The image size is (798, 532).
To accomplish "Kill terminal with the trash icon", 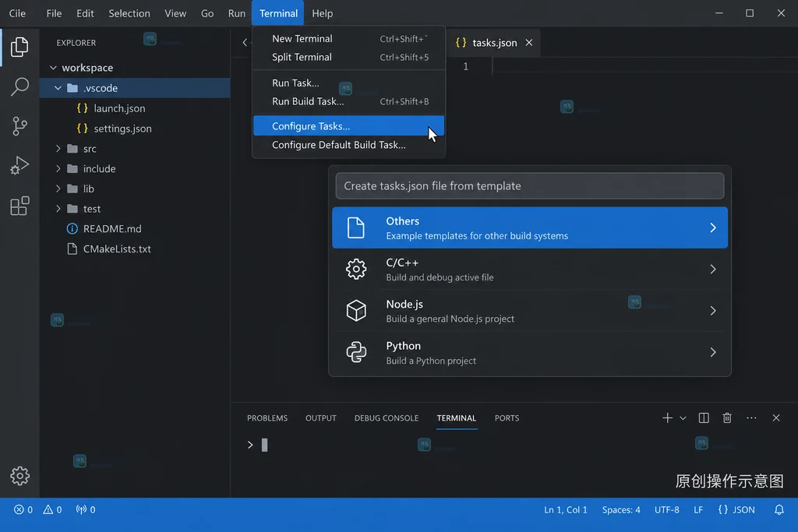I will 727,417.
